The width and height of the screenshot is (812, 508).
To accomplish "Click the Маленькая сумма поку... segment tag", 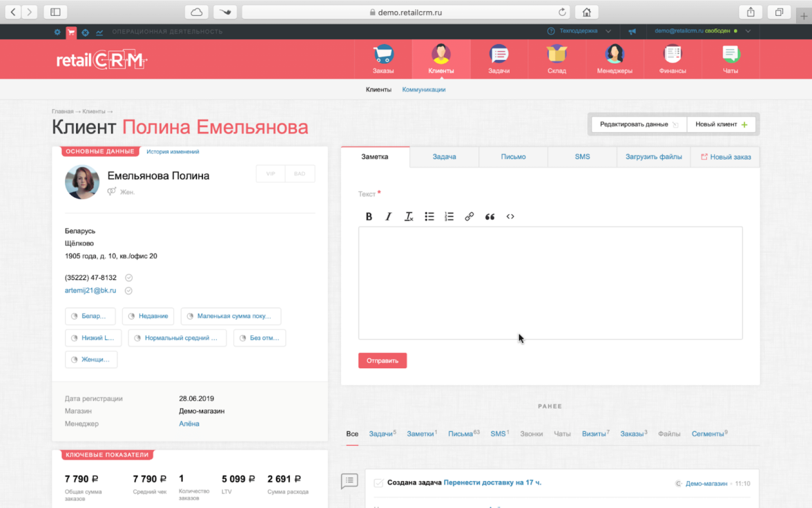I will point(231,317).
